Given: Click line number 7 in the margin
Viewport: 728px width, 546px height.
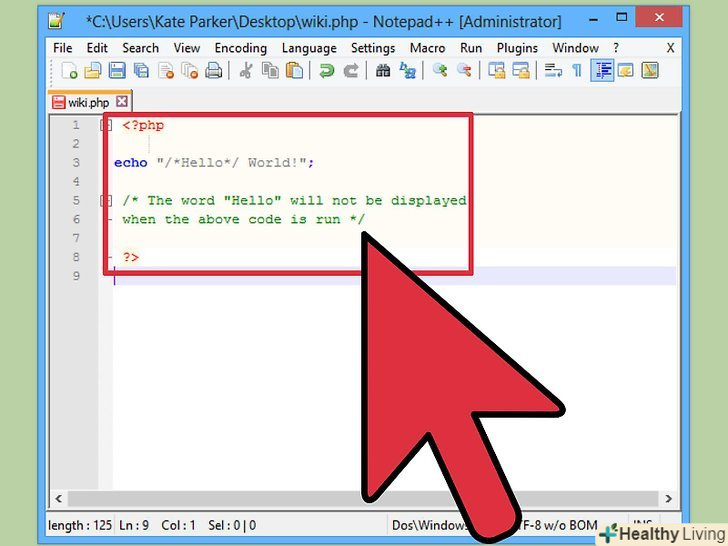Looking at the screenshot, I should tap(76, 238).
